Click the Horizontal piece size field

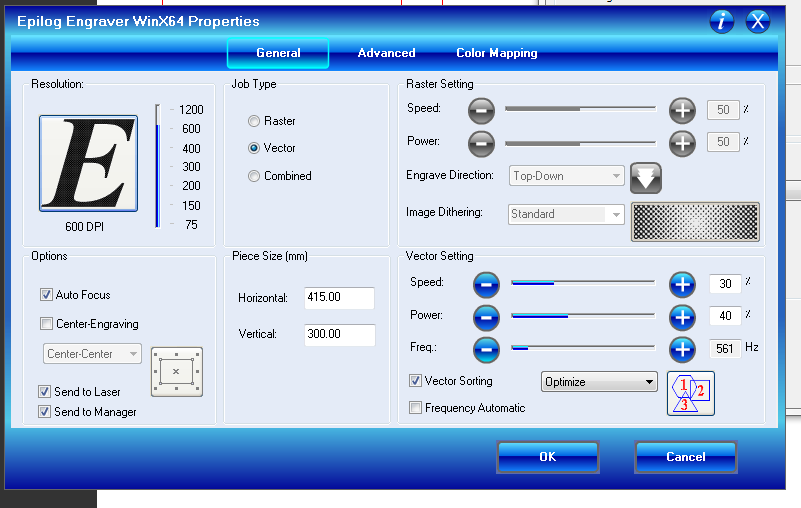pos(339,297)
